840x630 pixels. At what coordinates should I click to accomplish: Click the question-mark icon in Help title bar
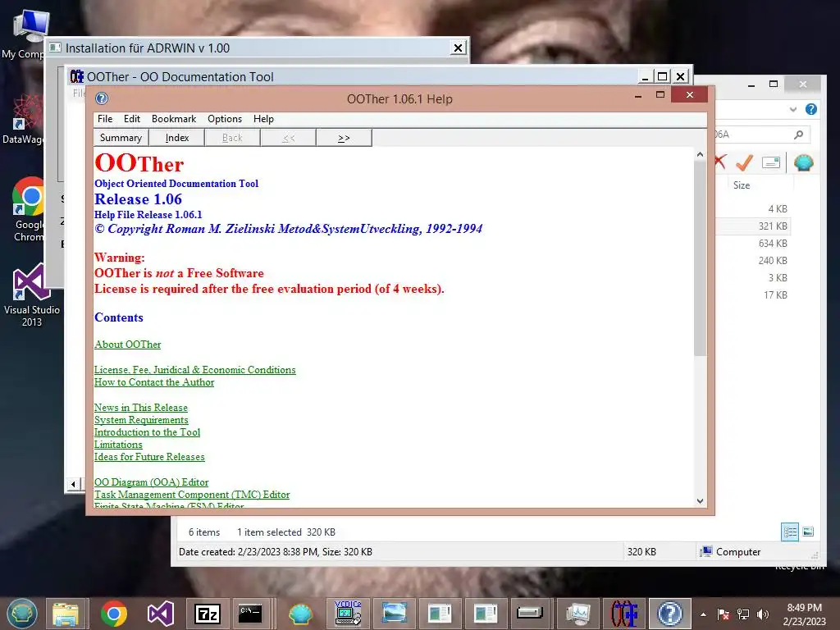102,98
